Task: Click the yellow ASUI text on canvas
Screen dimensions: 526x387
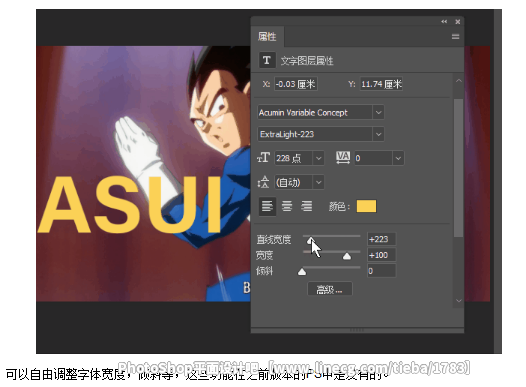Action: point(130,205)
